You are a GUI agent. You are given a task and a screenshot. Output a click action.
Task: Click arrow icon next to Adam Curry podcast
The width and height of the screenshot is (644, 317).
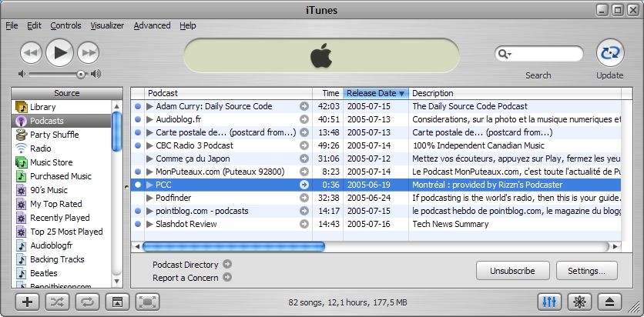click(x=304, y=106)
